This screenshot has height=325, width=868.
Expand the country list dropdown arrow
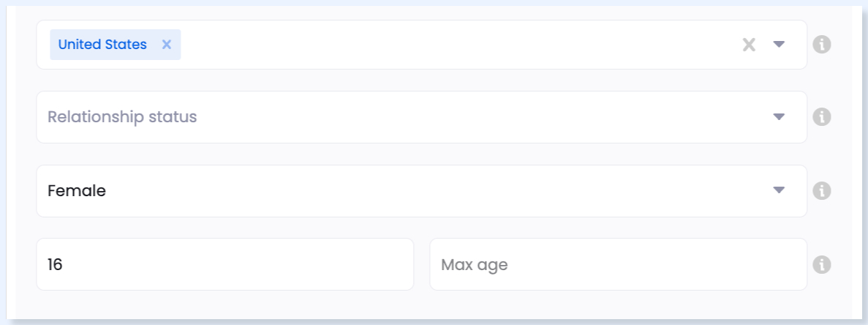[779, 45]
